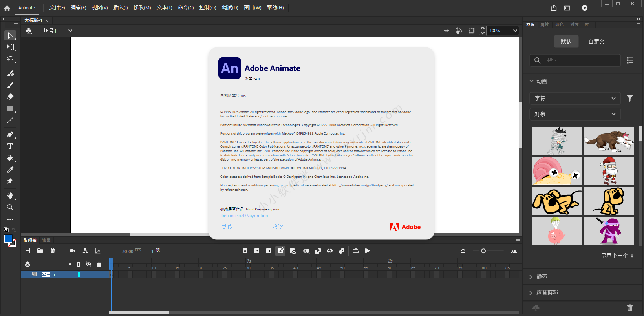Show parenting view in timeline
Image resolution: width=644 pixels, height=316 pixels.
tap(85, 251)
